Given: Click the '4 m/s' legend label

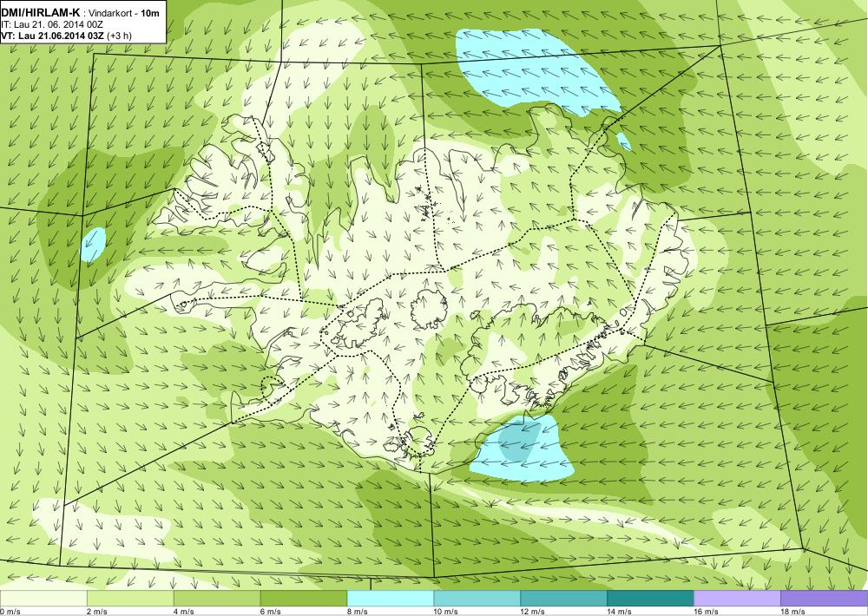Looking at the screenshot, I should point(184,612).
